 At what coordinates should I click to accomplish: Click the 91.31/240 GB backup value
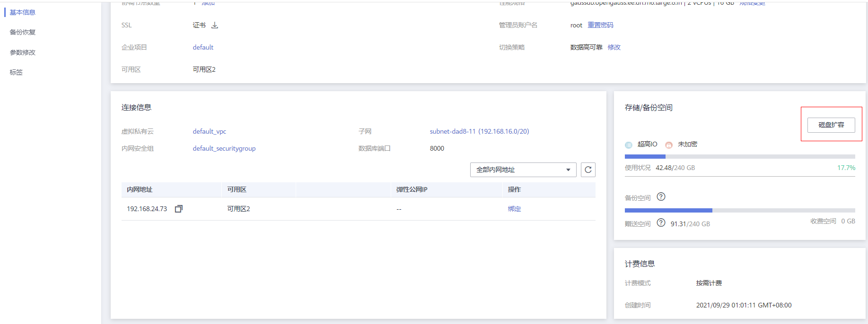pos(690,224)
